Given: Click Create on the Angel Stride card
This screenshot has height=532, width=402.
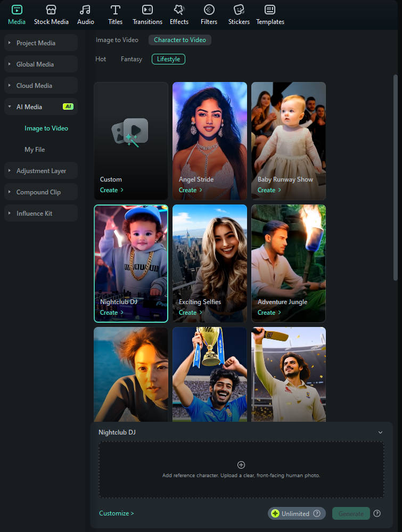Looking at the screenshot, I should point(190,190).
